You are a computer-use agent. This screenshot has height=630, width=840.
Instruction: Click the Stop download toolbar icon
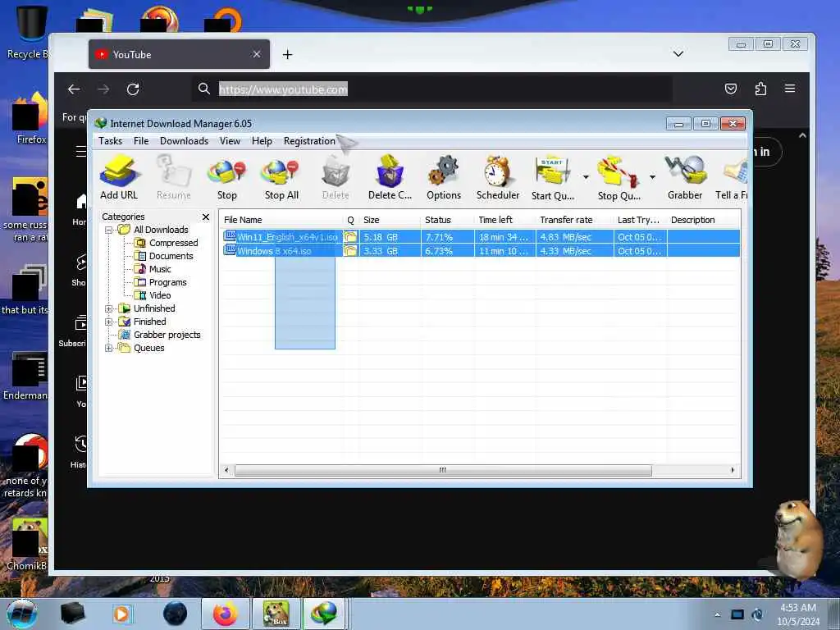pyautogui.click(x=226, y=177)
